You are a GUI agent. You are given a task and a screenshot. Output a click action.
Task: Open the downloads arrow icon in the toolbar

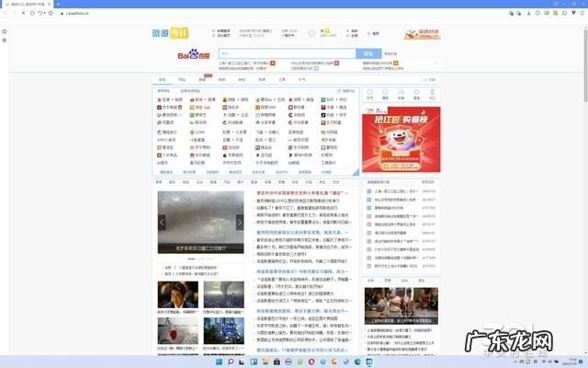(x=529, y=13)
